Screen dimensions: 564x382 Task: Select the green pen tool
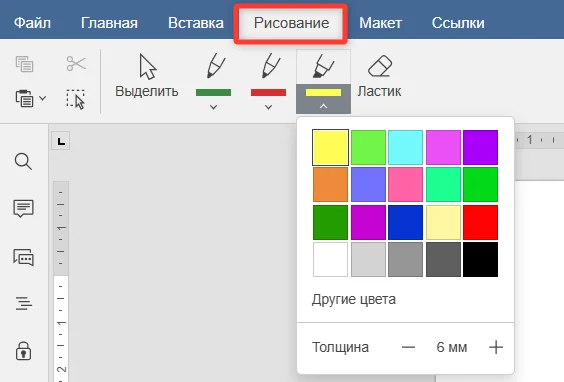[x=213, y=74]
